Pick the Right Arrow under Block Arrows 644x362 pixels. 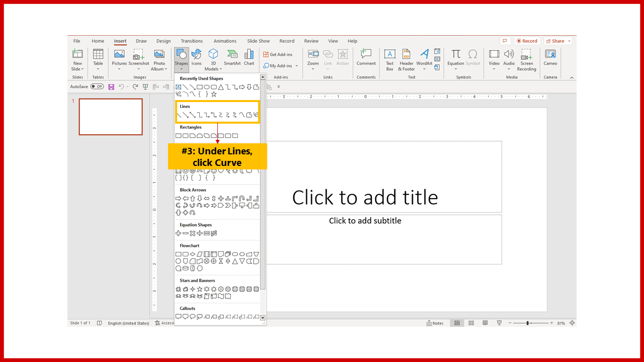coord(178,199)
